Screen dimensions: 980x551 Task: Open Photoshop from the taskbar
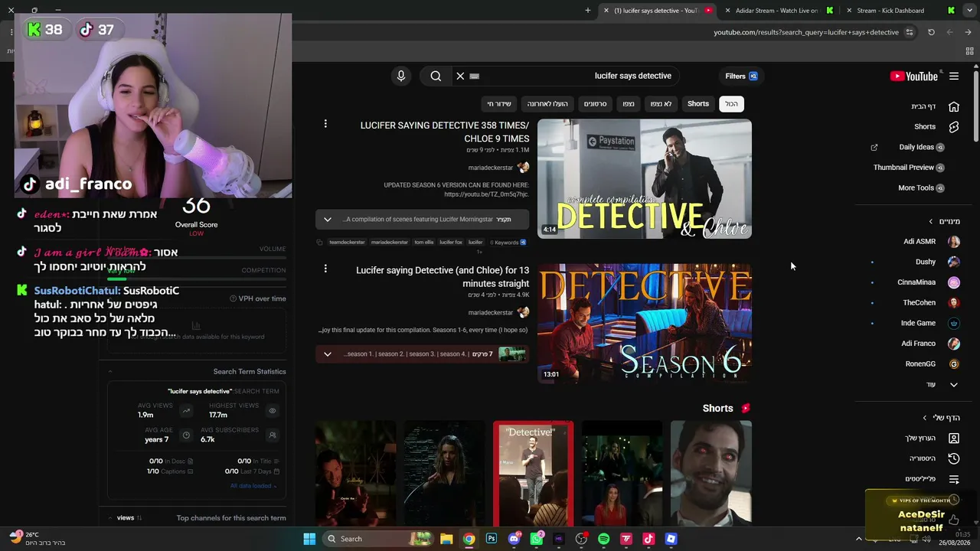point(492,539)
